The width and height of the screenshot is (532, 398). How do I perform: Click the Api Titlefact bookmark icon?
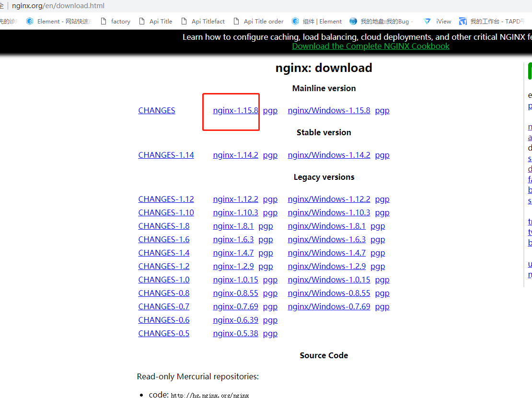point(184,22)
